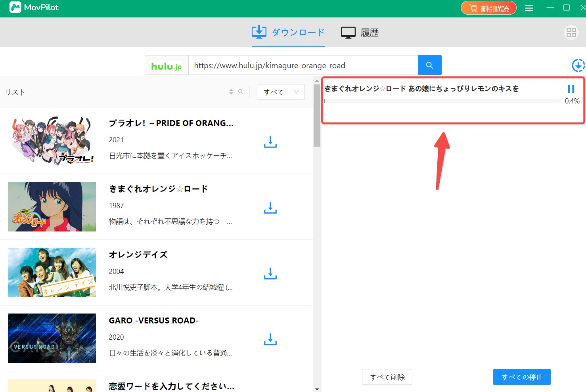Screen dimensions: 586x392
Task: Click the blue magnifier search button
Action: pos(430,65)
